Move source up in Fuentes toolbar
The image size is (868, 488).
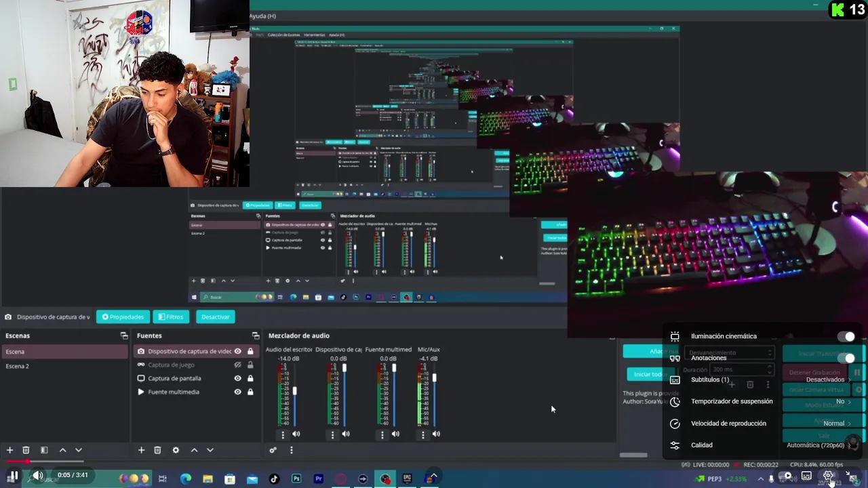[x=194, y=450]
